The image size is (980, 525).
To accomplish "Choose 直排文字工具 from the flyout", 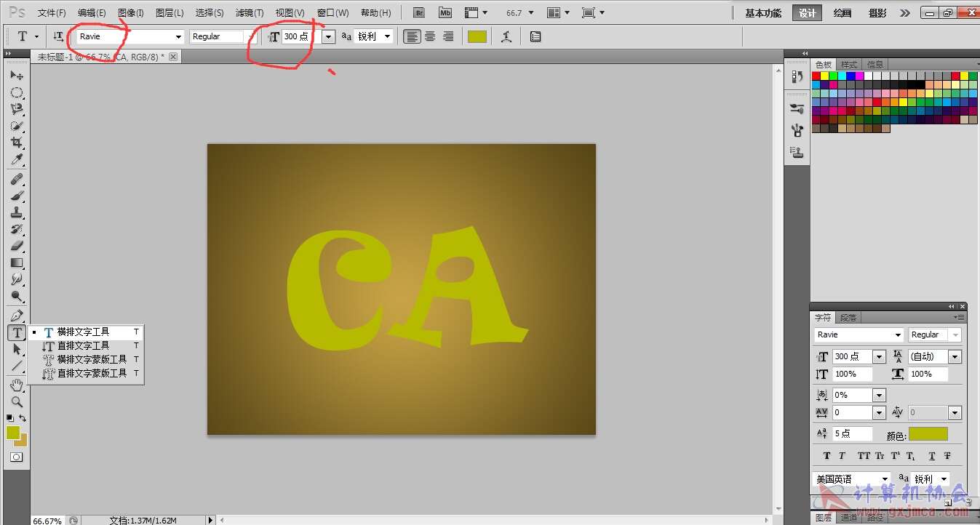I will (83, 345).
